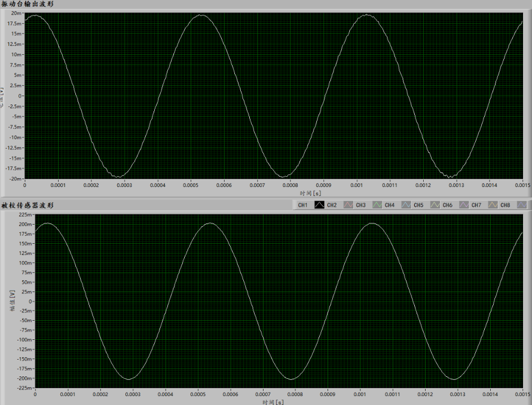Image resolution: width=532 pixels, height=405 pixels.
Task: Click the 20m maximum label on top graph Y axis
Action: [16, 13]
